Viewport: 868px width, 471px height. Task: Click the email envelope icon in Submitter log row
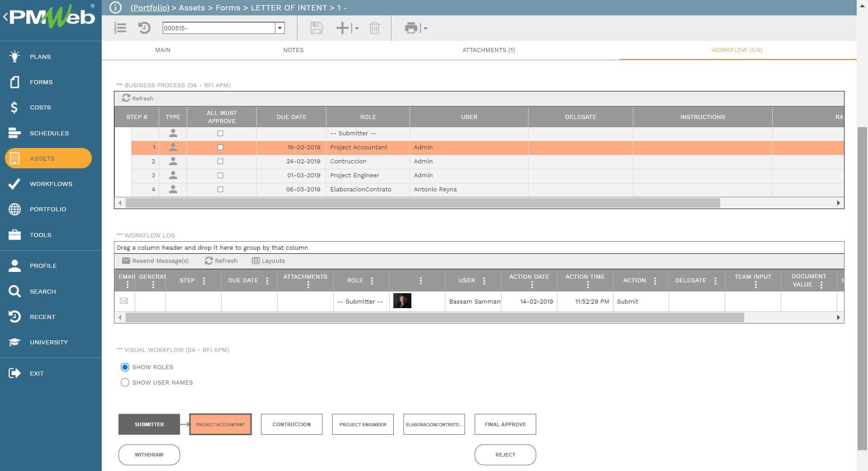tap(124, 301)
